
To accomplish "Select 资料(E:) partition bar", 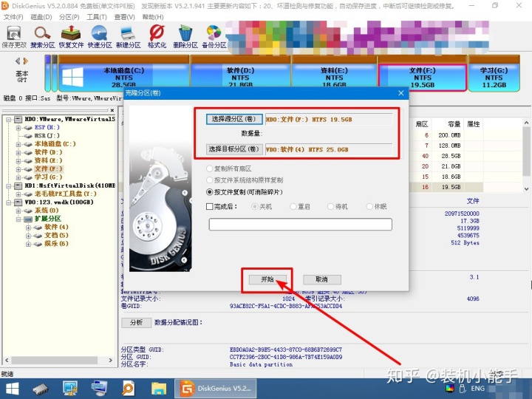I will [334, 75].
